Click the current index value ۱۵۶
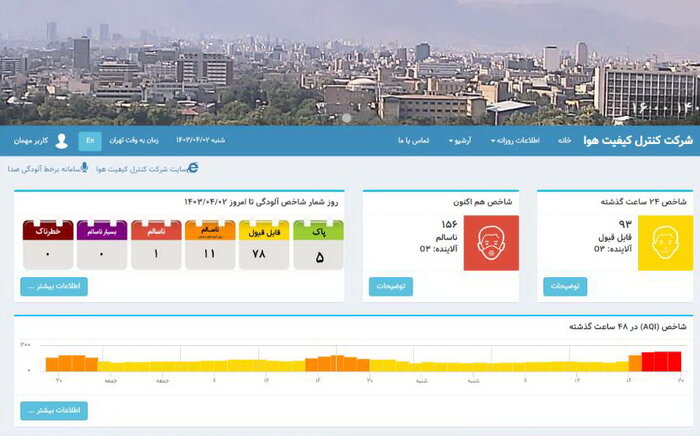 (449, 224)
